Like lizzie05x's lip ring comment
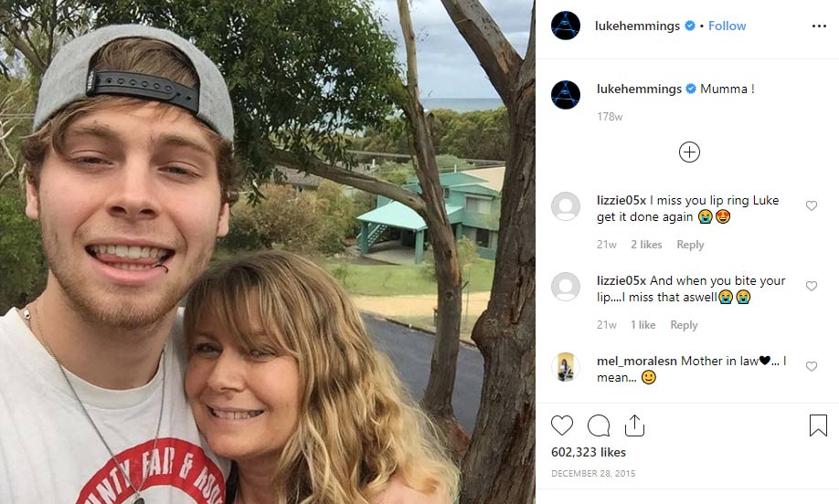The width and height of the screenshot is (839, 504). point(812,205)
